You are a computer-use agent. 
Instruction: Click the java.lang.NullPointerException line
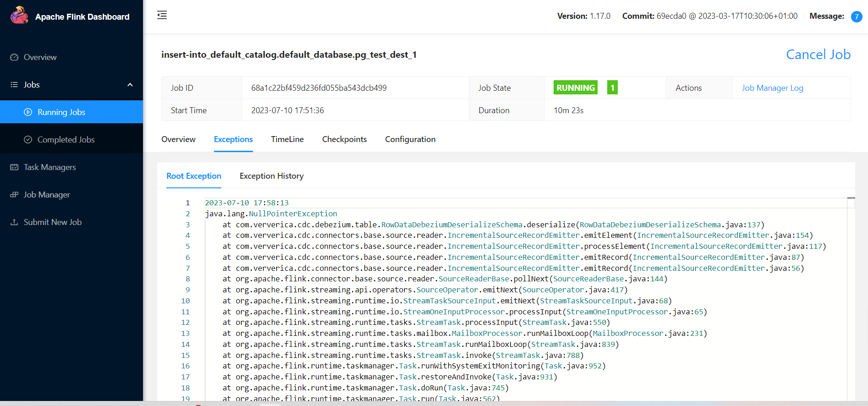point(271,214)
